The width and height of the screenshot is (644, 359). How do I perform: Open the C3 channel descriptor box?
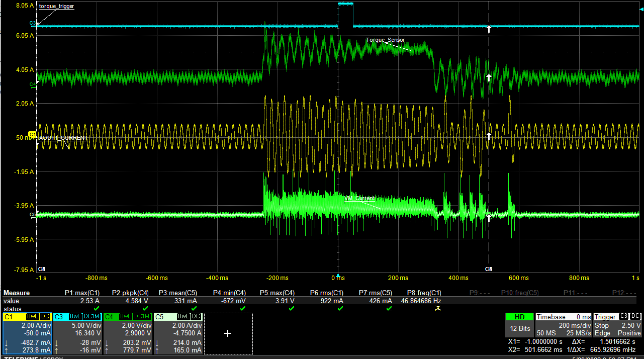click(77, 333)
